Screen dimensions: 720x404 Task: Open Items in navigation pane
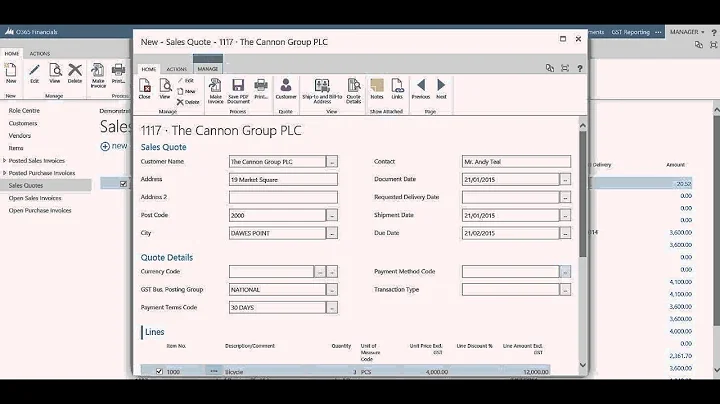pos(16,148)
